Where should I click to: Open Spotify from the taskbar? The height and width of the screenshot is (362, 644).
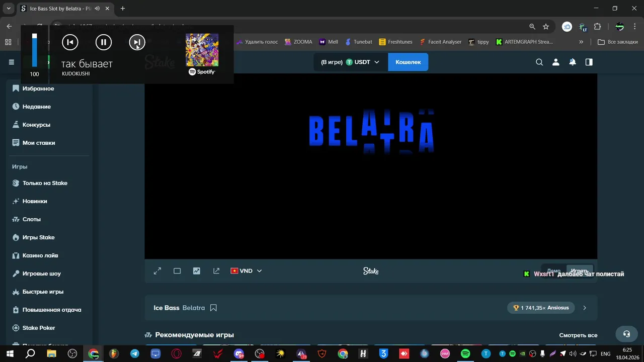[465, 353]
